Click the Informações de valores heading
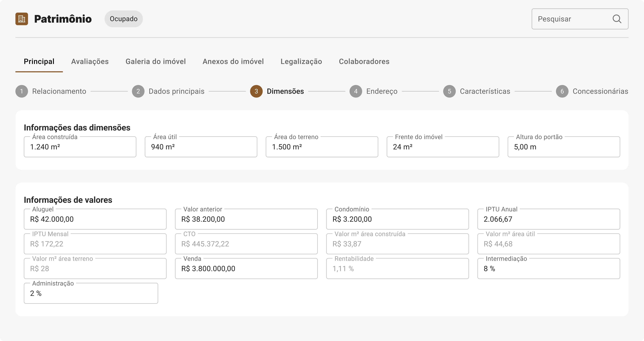The height and width of the screenshot is (341, 644). pyautogui.click(x=68, y=200)
